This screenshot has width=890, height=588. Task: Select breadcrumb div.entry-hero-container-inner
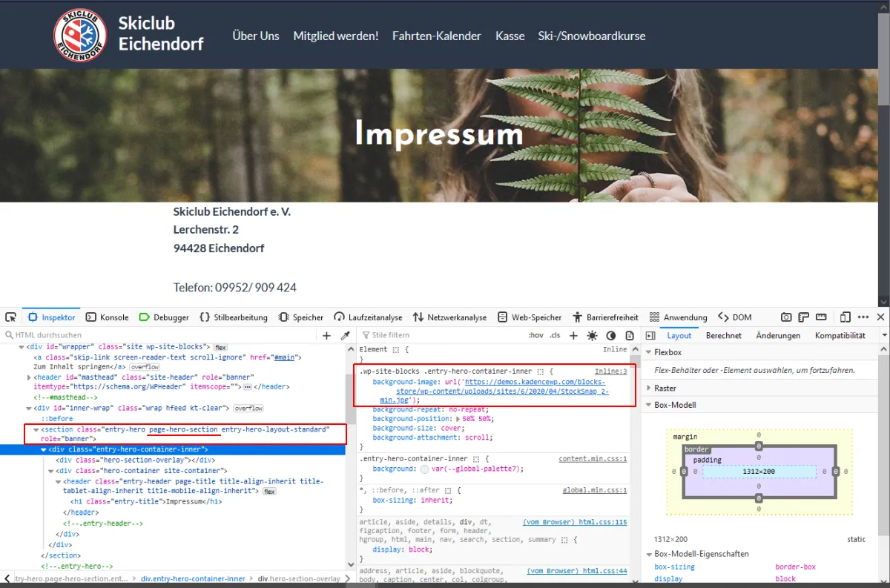click(x=193, y=578)
